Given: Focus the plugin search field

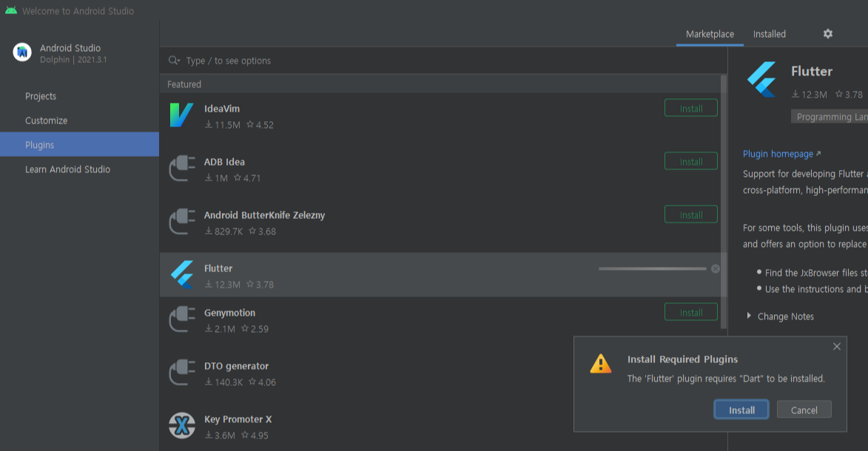Looking at the screenshot, I should (x=443, y=61).
